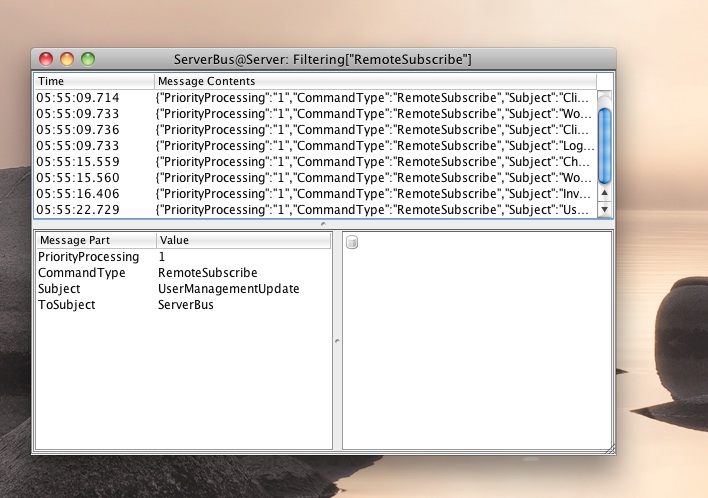Click the Message Contents column header
Viewport: 708px width, 498px height.
375,81
